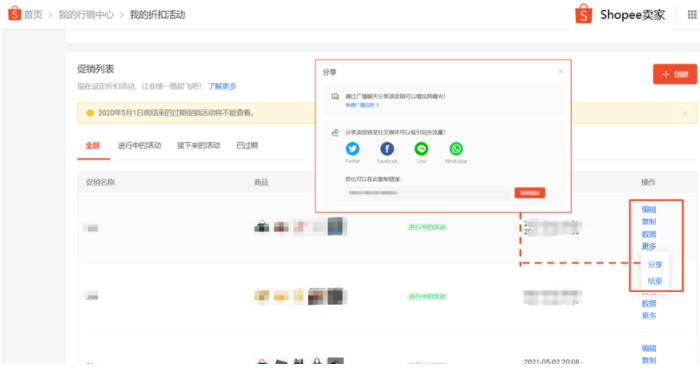Share promotion via Line icon
The height and width of the screenshot is (371, 700).
tap(421, 149)
